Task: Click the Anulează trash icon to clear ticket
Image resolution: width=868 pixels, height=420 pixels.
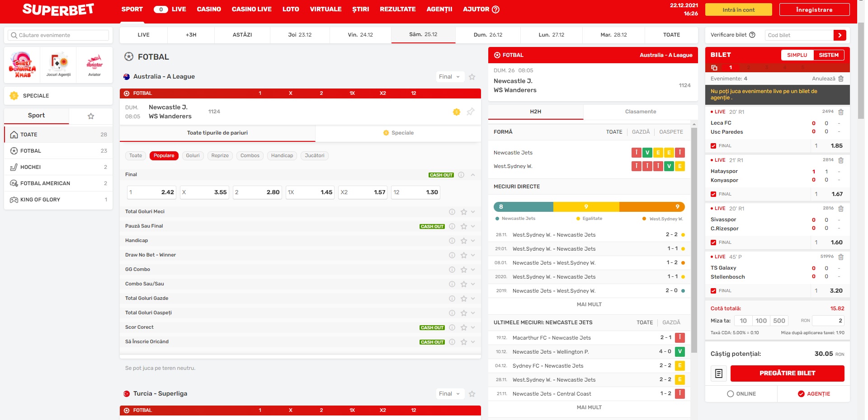Action: click(841, 79)
